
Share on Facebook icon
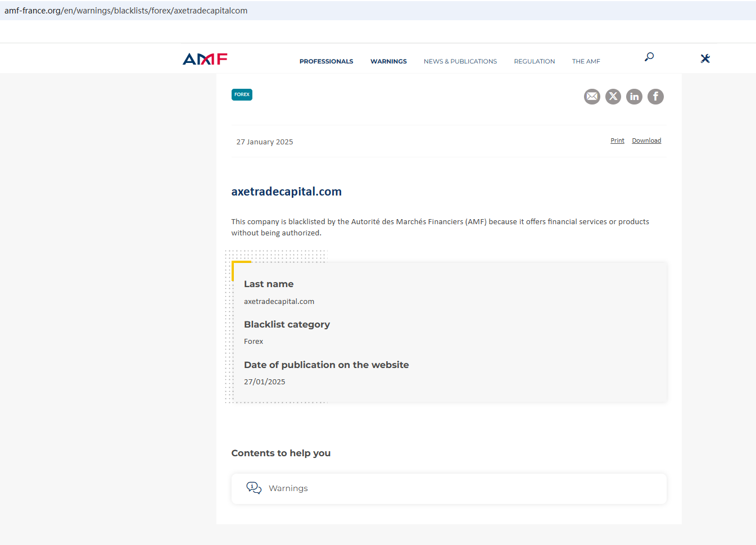[655, 97]
